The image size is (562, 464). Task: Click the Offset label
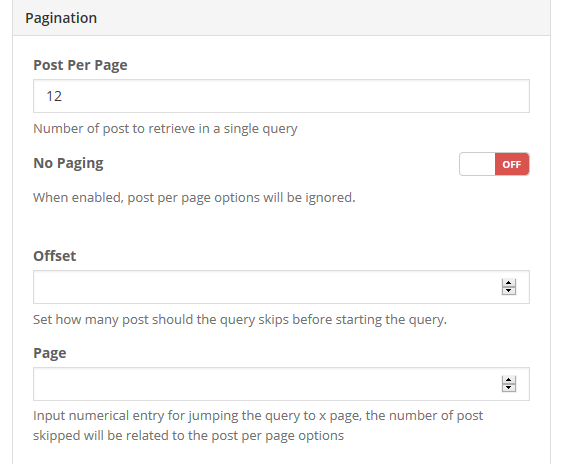[54, 256]
